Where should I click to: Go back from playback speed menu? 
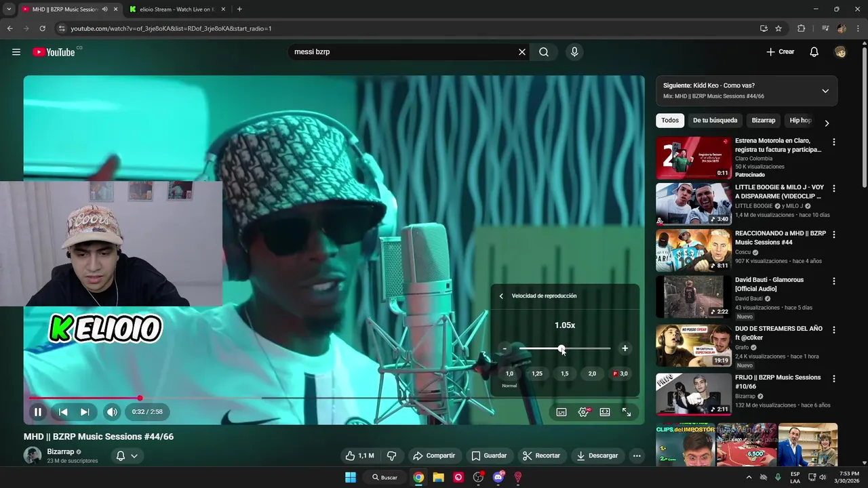pos(501,296)
